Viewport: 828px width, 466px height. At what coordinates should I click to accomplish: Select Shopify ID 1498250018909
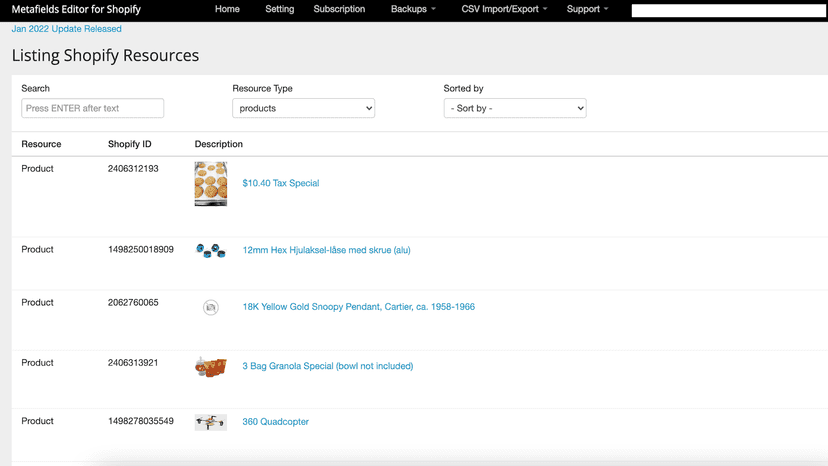pyautogui.click(x=140, y=249)
